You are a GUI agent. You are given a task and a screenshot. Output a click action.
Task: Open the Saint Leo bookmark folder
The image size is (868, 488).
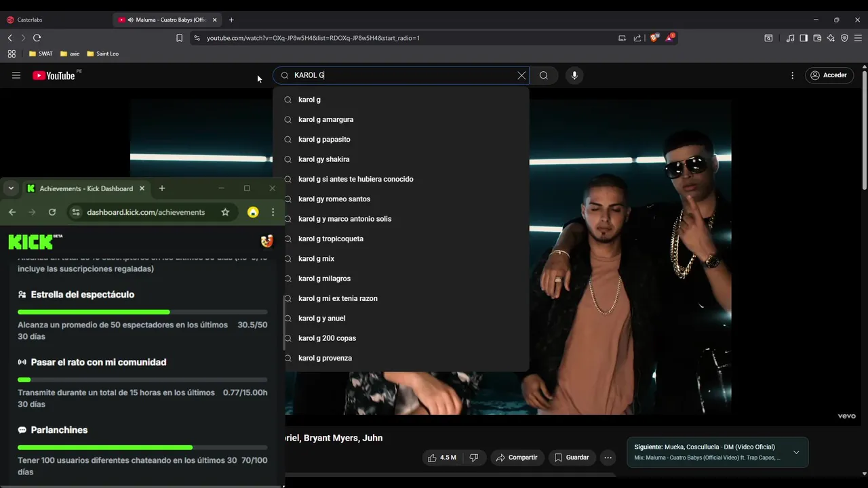point(102,54)
